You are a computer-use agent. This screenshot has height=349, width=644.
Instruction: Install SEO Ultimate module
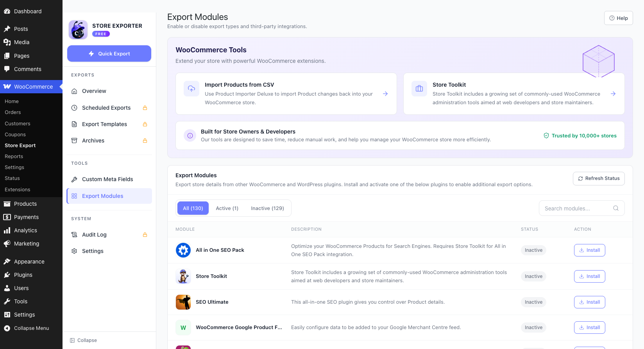(x=589, y=302)
